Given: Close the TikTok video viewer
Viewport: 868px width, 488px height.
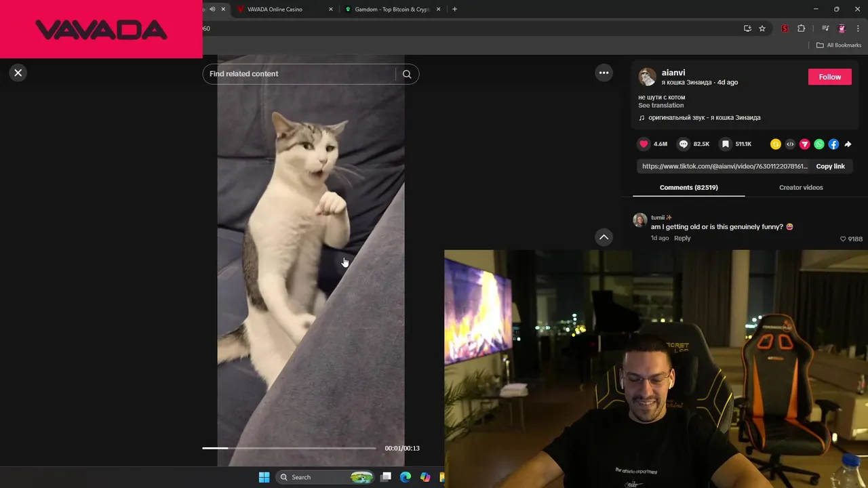Looking at the screenshot, I should 18,73.
